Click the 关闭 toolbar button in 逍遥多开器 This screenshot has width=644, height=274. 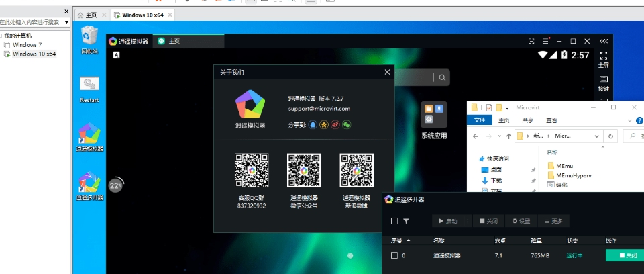point(488,221)
